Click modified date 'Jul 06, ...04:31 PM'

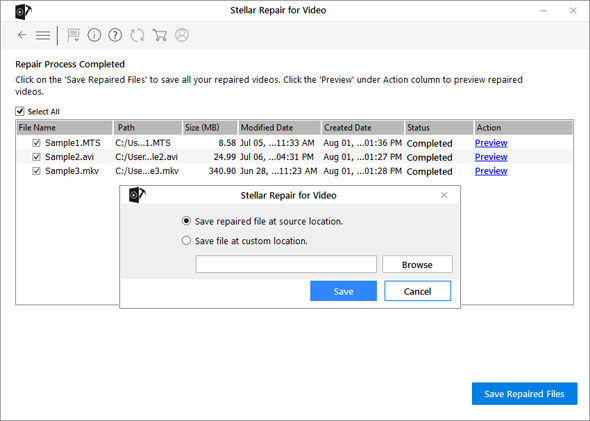tap(277, 157)
